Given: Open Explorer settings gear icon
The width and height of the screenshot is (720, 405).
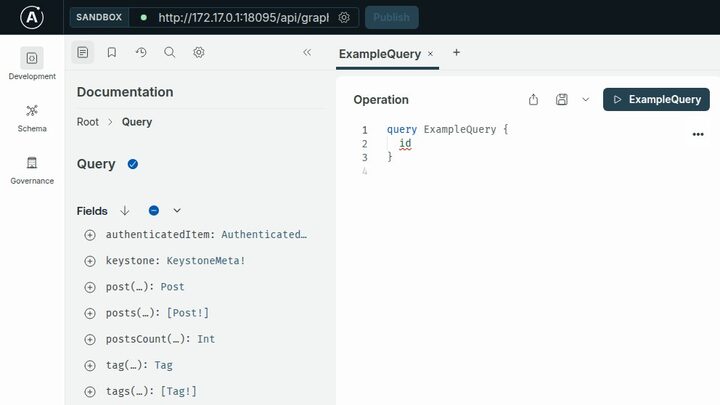Looking at the screenshot, I should pyautogui.click(x=199, y=52).
